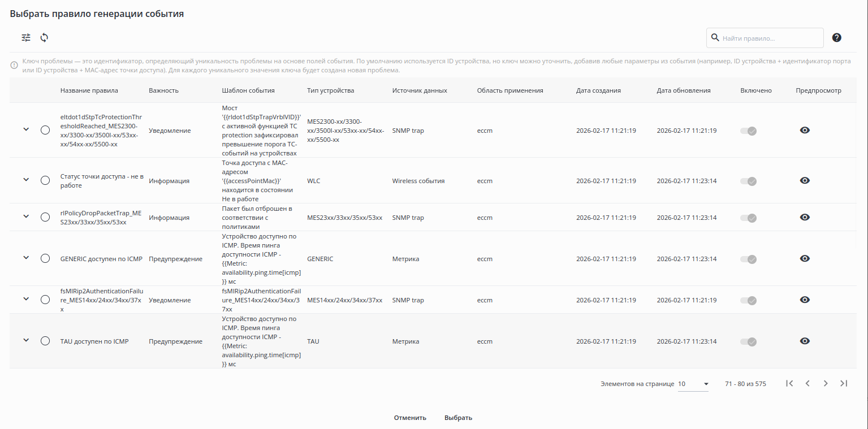Preview the GENERIC доступен по ICMP rule
Viewport: 868px width, 429px height.
[x=805, y=258]
